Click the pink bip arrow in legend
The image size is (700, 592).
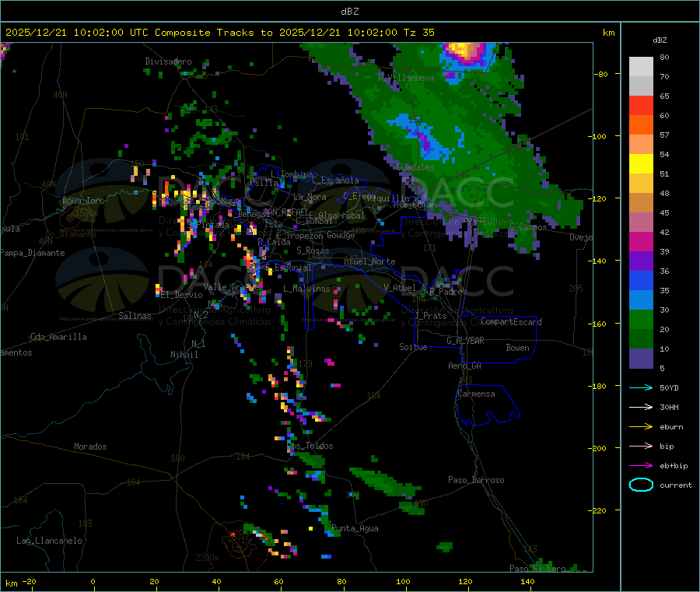pyautogui.click(x=641, y=446)
